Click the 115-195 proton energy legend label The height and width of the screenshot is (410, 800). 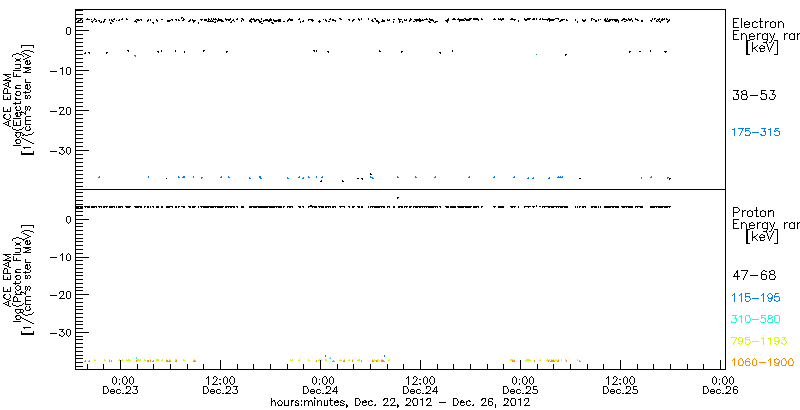(x=756, y=298)
